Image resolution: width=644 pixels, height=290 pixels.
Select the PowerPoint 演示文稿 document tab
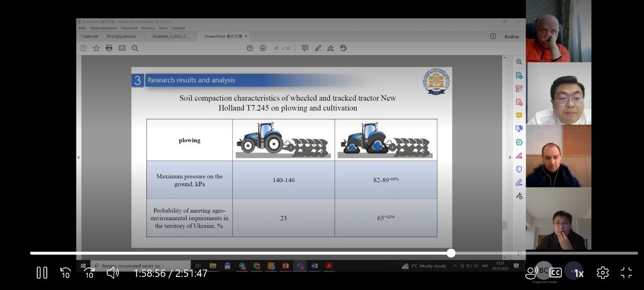pyautogui.click(x=223, y=36)
